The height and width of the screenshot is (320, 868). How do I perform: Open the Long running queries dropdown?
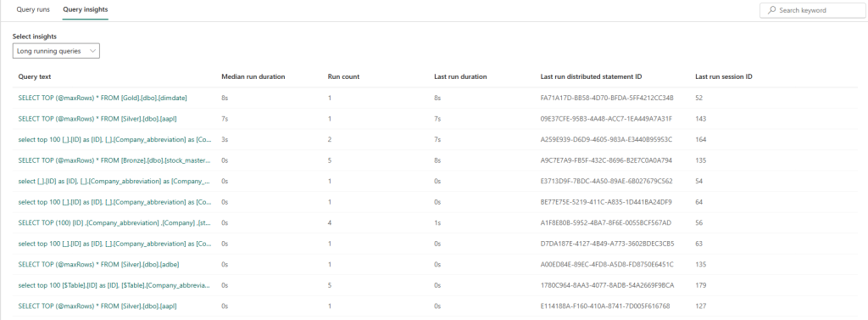56,51
